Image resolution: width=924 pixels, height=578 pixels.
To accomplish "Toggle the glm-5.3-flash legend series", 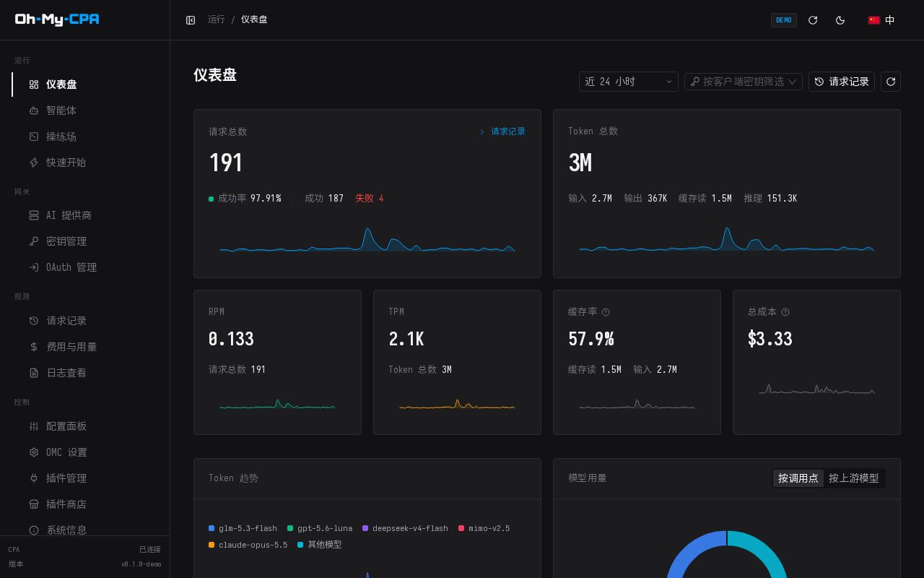I will (243, 528).
